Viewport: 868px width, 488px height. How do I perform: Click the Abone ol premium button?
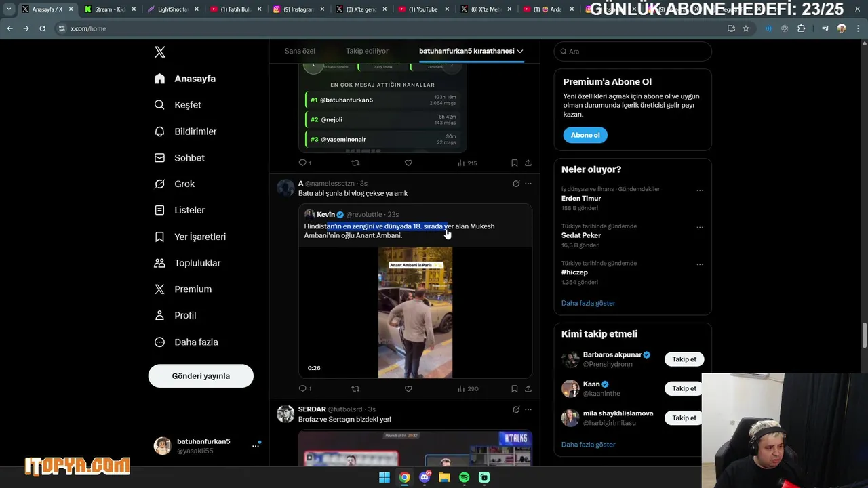coord(585,135)
